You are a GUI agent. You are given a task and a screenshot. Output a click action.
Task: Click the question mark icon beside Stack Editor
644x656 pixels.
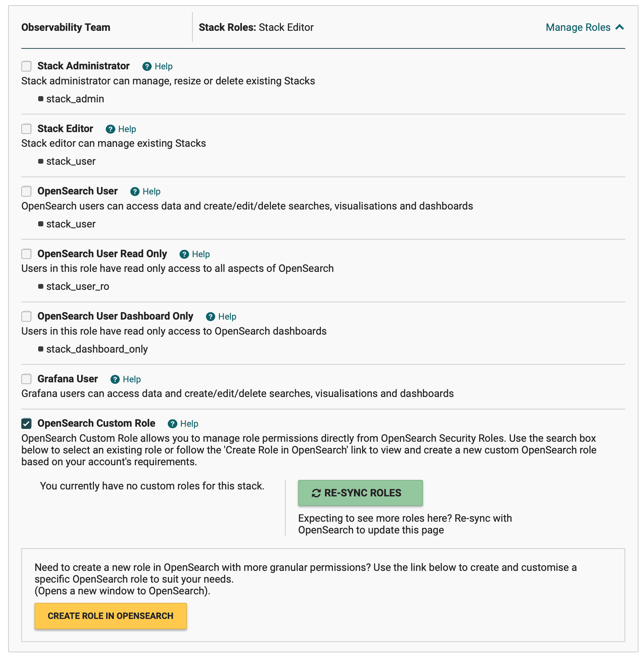pos(110,129)
